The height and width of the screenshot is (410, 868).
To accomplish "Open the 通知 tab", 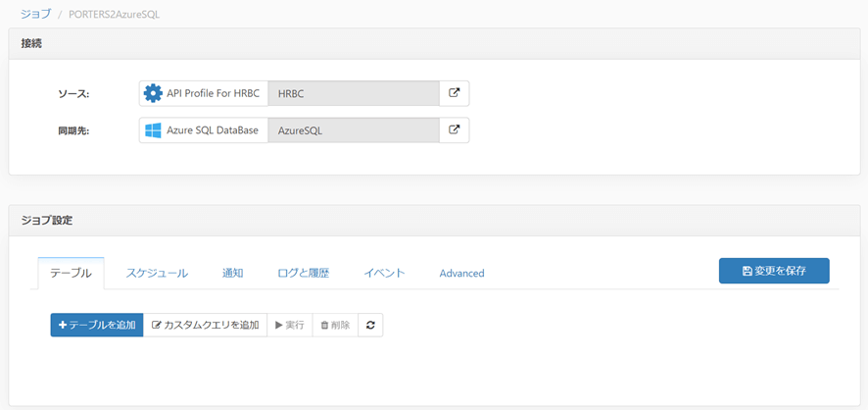I will click(232, 274).
